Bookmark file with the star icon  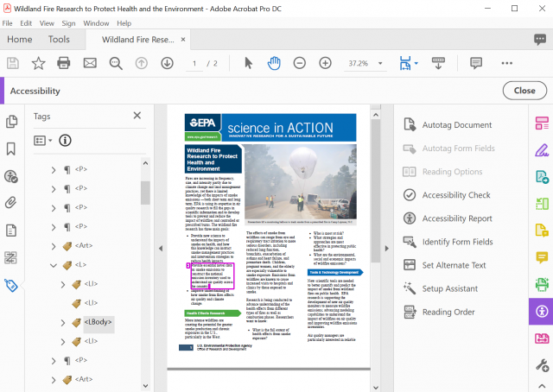click(38, 63)
